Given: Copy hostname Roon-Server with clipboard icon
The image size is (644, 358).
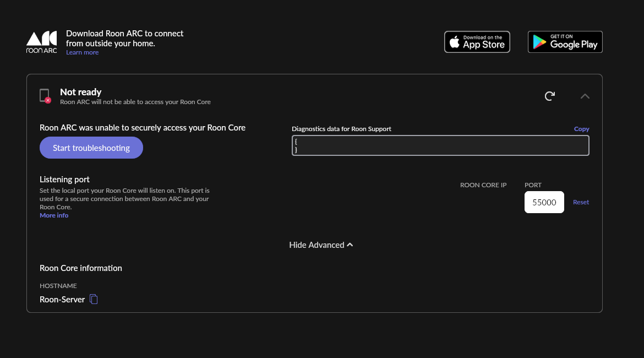Looking at the screenshot, I should pyautogui.click(x=94, y=299).
